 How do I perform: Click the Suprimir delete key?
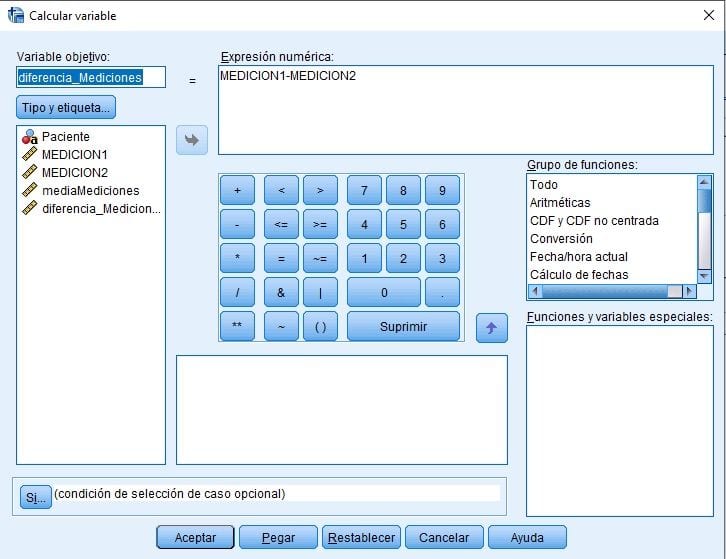[x=403, y=327]
